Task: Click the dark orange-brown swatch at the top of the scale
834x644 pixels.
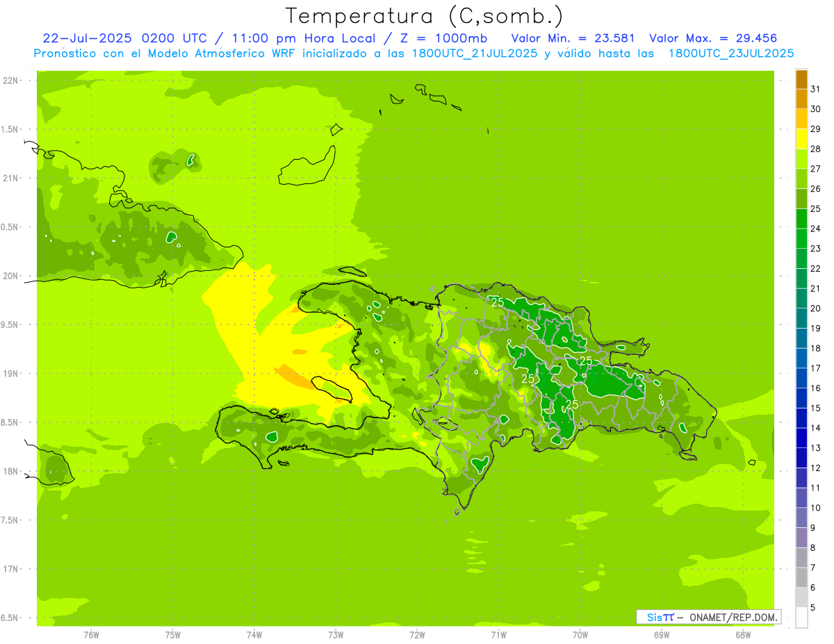Action: (801, 79)
